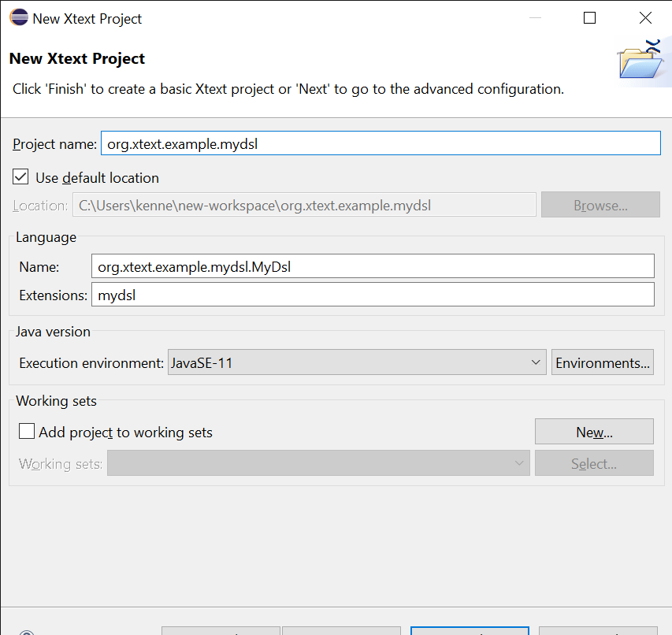The height and width of the screenshot is (635, 672).
Task: Open the Execution environment dropdown
Action: pos(357,362)
